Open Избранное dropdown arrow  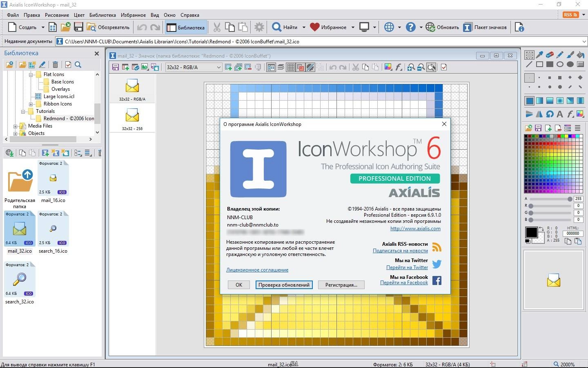(353, 27)
